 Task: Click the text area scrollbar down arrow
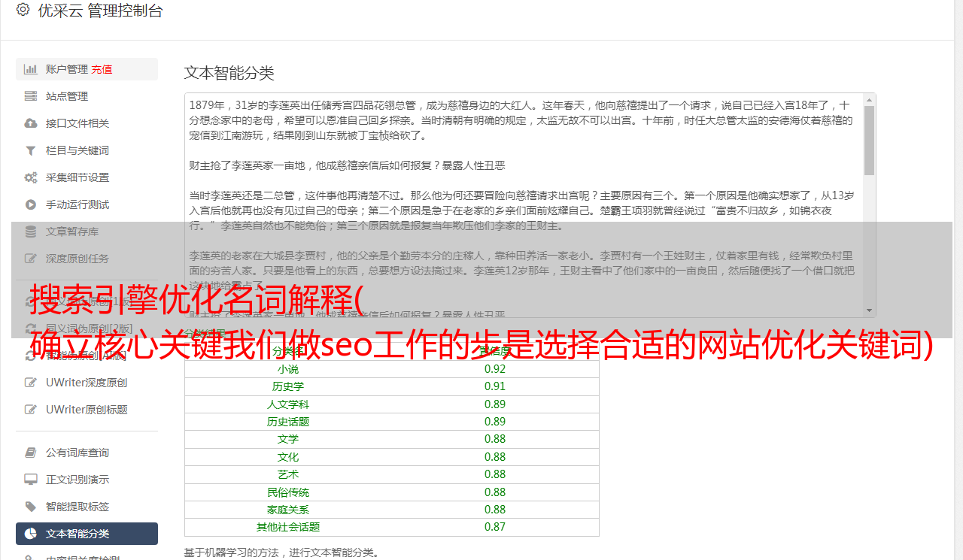870,310
